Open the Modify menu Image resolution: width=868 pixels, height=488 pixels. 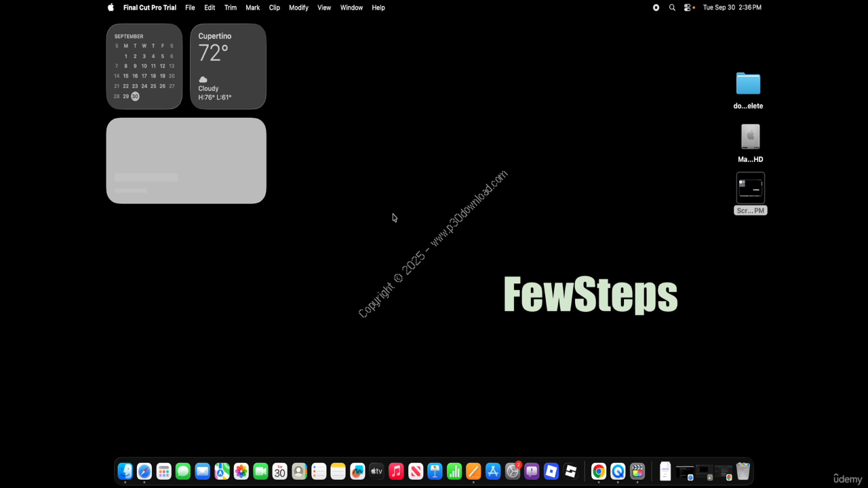coord(298,7)
